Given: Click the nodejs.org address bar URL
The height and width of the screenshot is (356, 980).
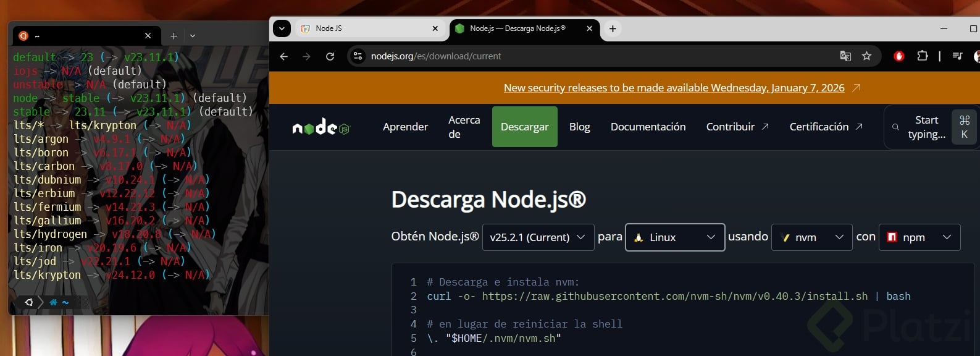Looking at the screenshot, I should pos(436,56).
